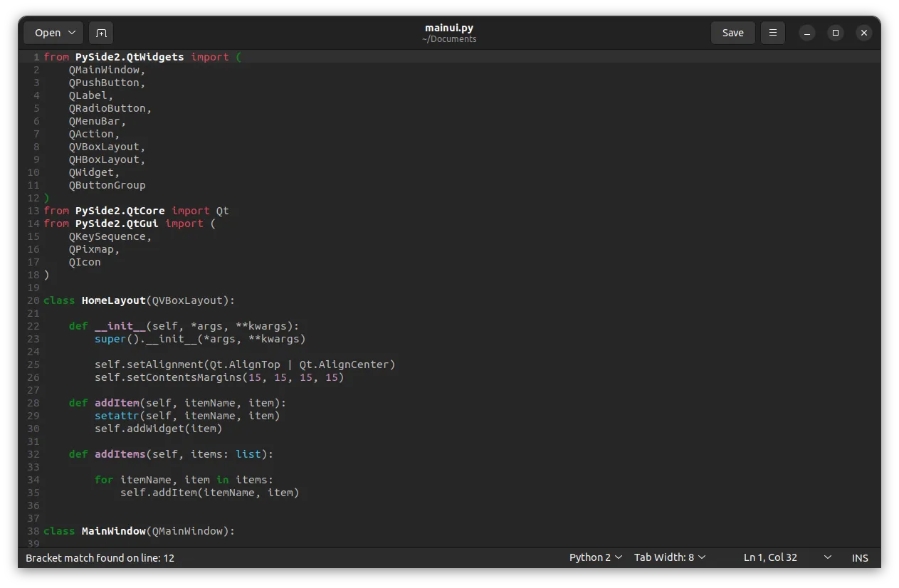Place cursor on HomeLayout class name
The width and height of the screenshot is (899, 588).
coord(114,300)
